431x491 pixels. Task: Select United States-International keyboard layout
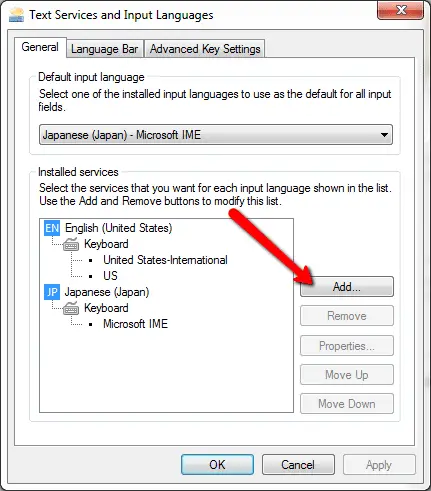click(165, 260)
